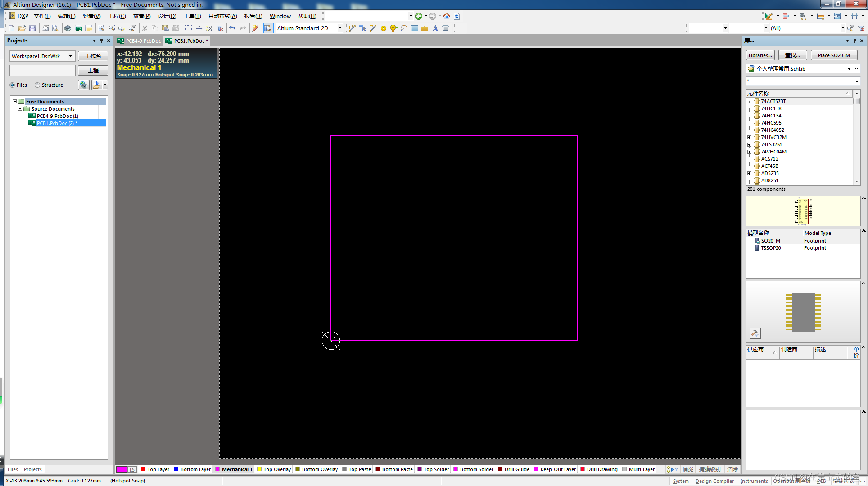Click the magenta LS layer color swatch
This screenshot has height=486, width=868.
point(122,469)
